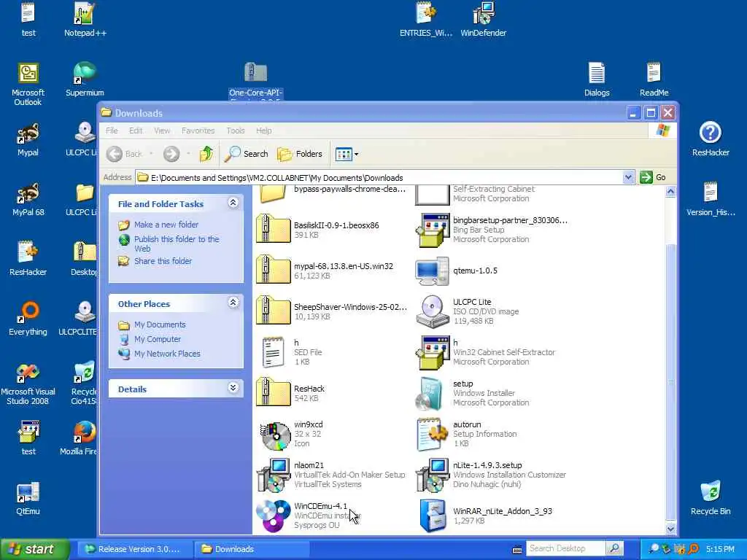
Task: Select the Version_His... desktop file
Action: 711,199
